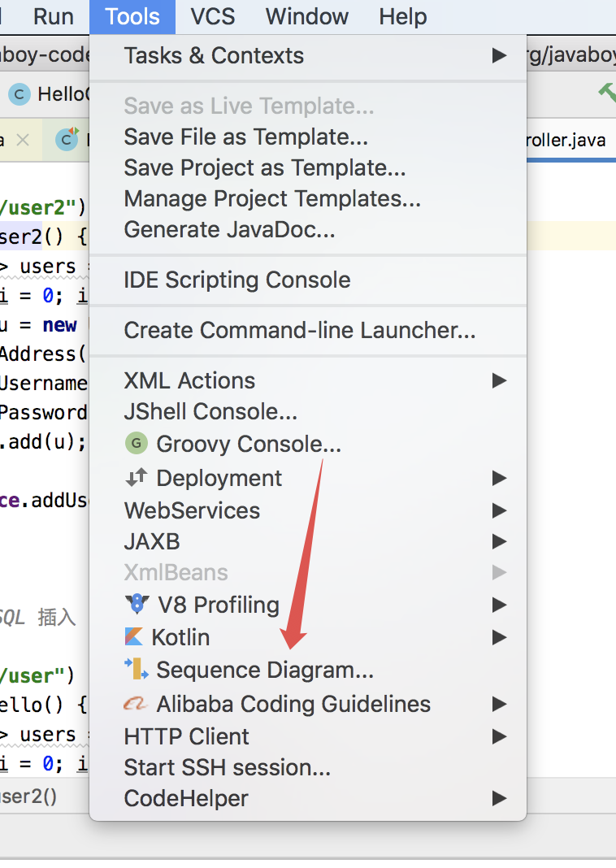The width and height of the screenshot is (616, 868).
Task: Expand WebServices submenu arrow
Action: (x=499, y=510)
